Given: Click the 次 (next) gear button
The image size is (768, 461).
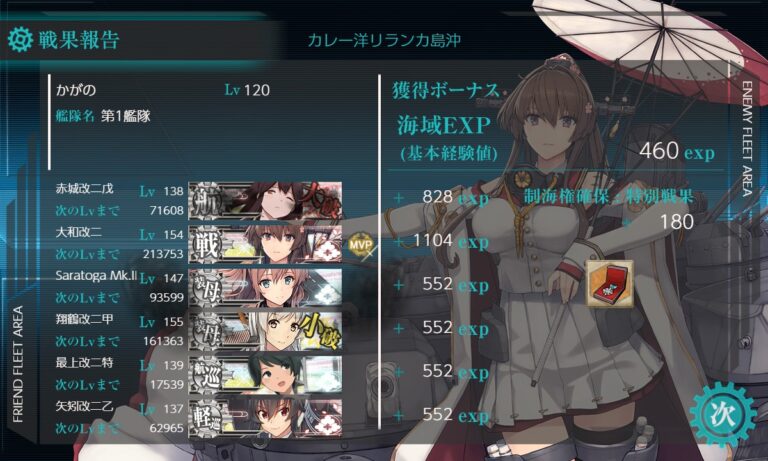Looking at the screenshot, I should 723,415.
